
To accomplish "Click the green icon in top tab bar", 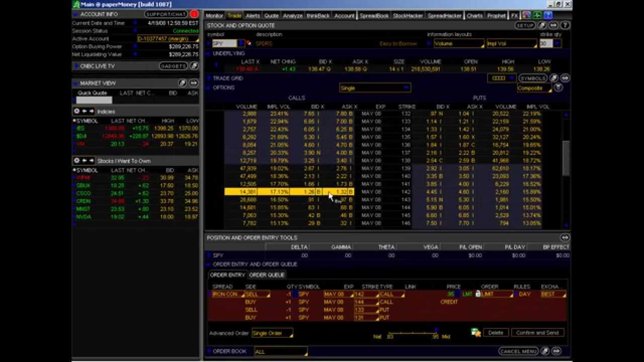I will [x=537, y=15].
